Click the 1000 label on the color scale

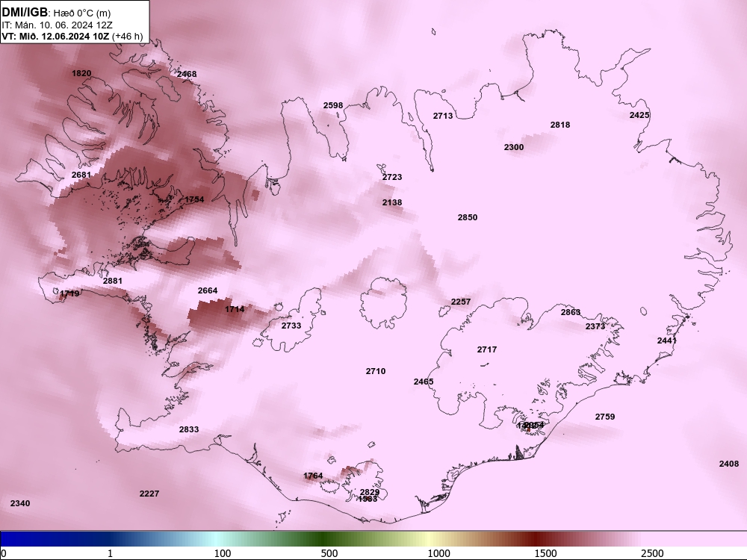tap(438, 553)
